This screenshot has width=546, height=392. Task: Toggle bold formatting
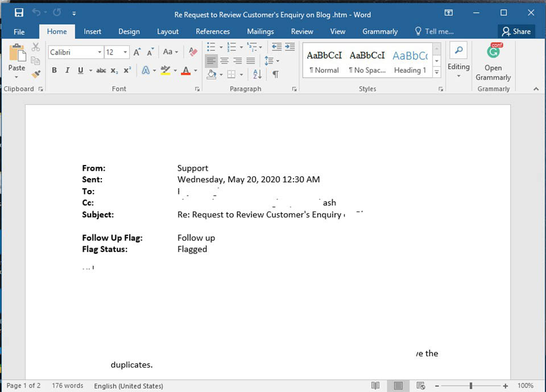coord(55,71)
